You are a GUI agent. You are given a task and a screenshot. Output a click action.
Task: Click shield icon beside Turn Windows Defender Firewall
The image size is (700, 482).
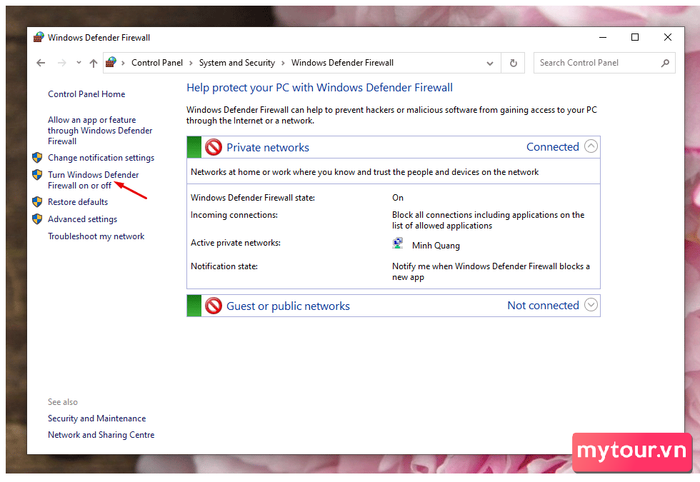pyautogui.click(x=38, y=175)
